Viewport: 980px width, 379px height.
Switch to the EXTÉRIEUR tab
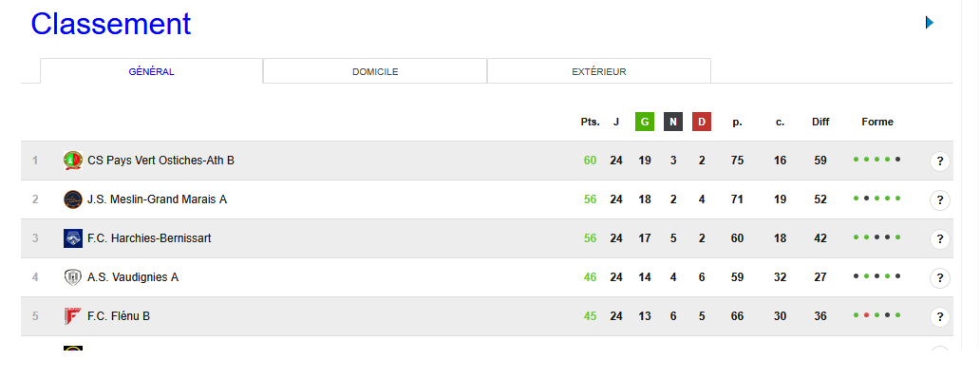(599, 71)
